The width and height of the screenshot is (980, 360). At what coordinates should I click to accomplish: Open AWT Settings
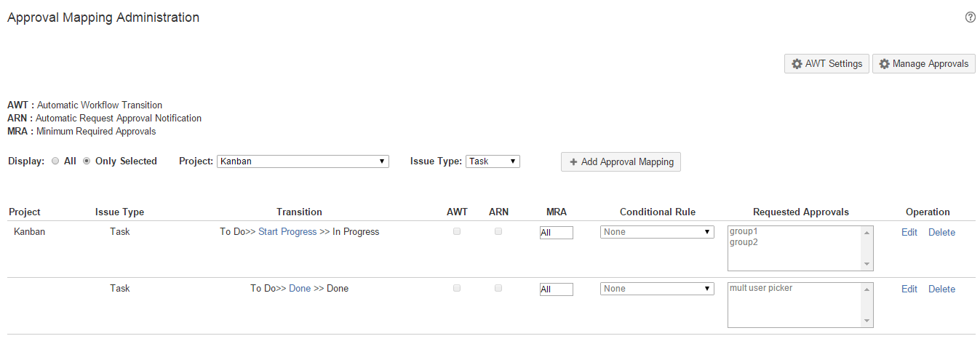826,64
